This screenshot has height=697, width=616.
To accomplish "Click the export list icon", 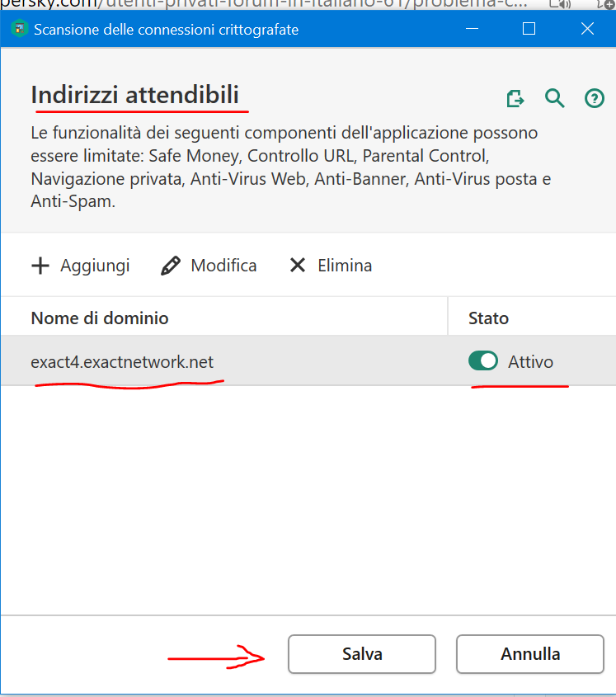I will (515, 98).
